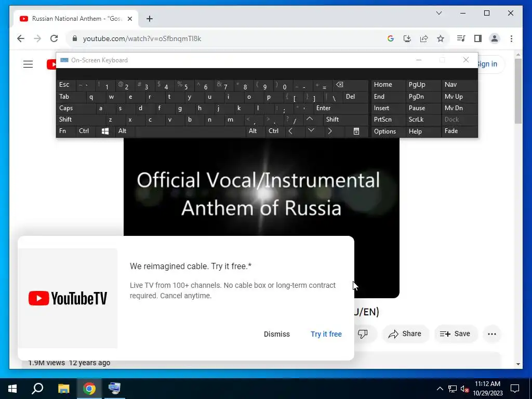Click the YouTube TV logo thumbnail

[68, 298]
